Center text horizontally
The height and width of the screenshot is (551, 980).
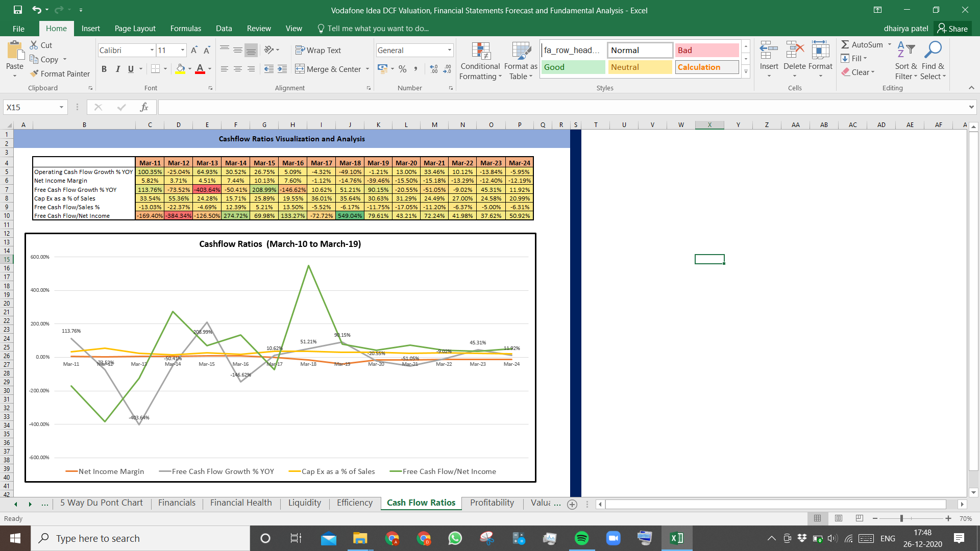pos(238,69)
